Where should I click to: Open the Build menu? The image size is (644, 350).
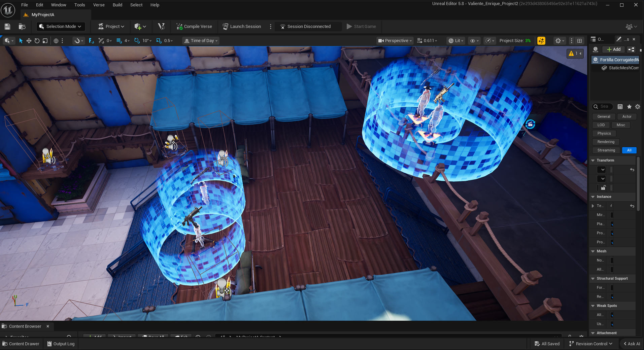click(x=117, y=5)
